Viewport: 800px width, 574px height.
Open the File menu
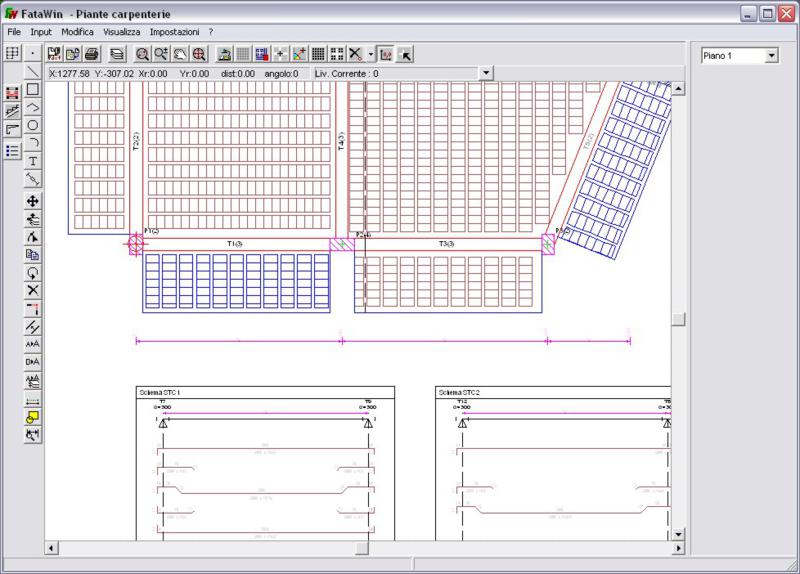coord(14,32)
